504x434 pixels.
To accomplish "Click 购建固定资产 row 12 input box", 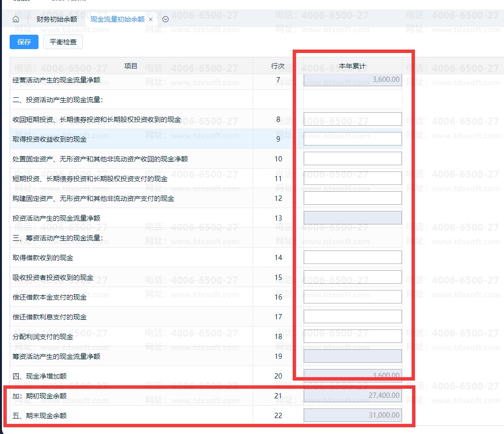I will click(352, 198).
